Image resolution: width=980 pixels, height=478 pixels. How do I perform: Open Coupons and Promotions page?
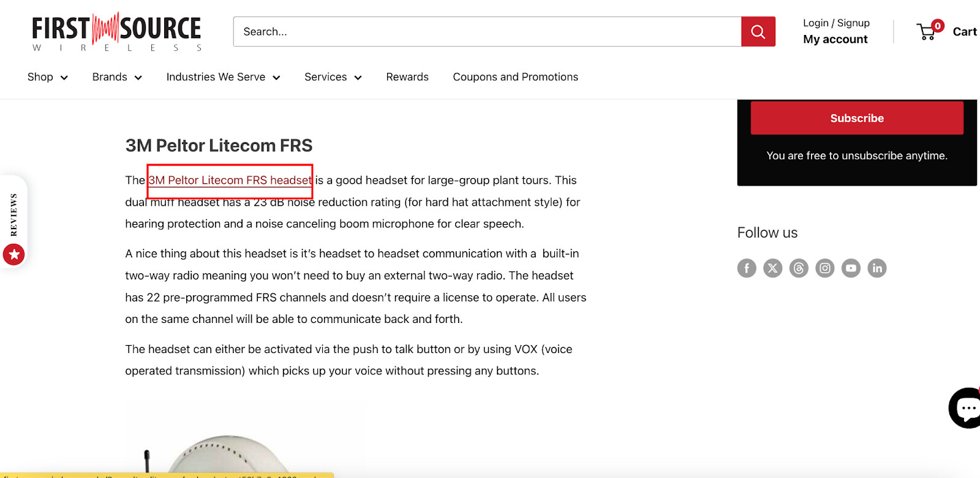tap(516, 77)
